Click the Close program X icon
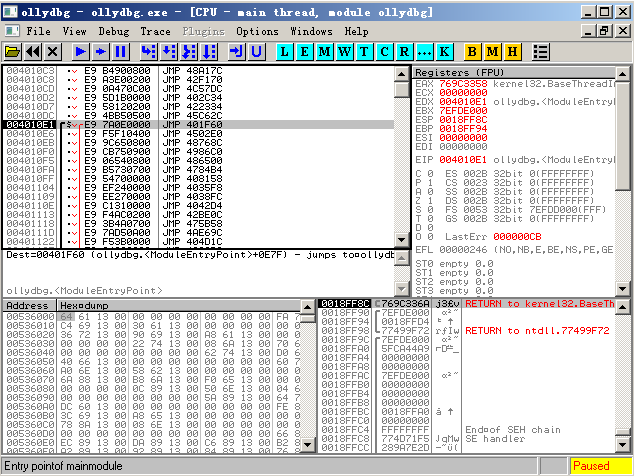Viewport: 634px width, 476px height. coord(53,52)
